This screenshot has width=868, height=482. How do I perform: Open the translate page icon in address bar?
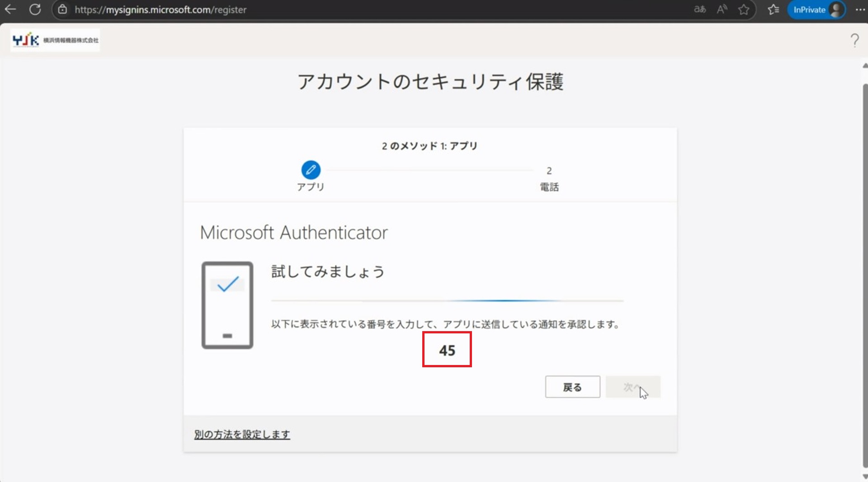point(700,9)
